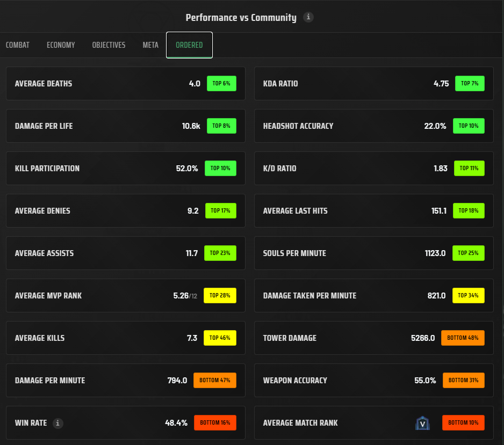Click the Tower Damage label
This screenshot has height=445, width=504.
pos(290,338)
